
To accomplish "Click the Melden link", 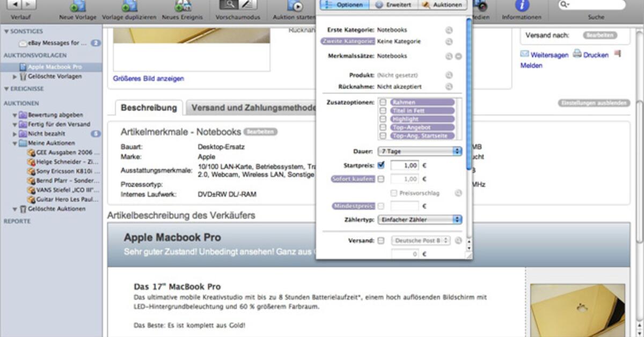I will tap(531, 65).
